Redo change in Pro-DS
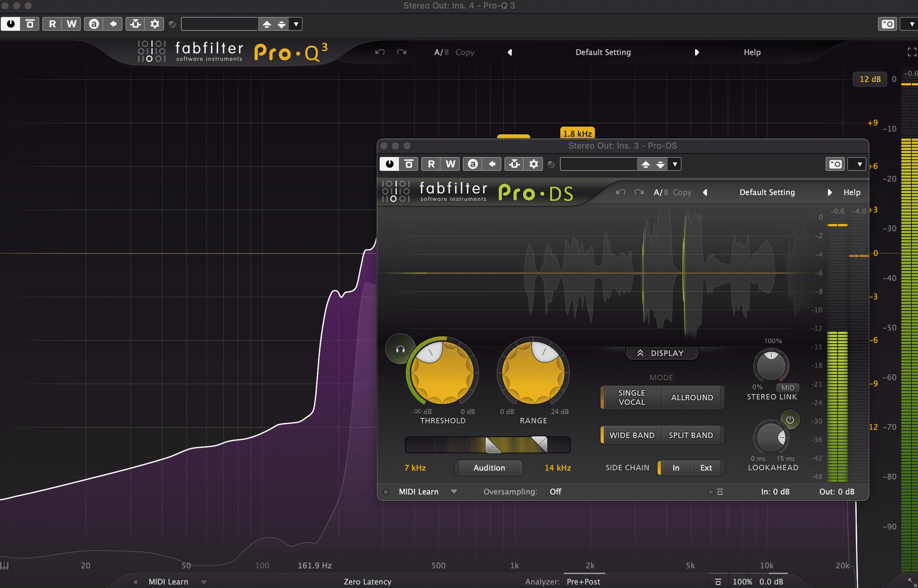The image size is (918, 588). tap(639, 192)
